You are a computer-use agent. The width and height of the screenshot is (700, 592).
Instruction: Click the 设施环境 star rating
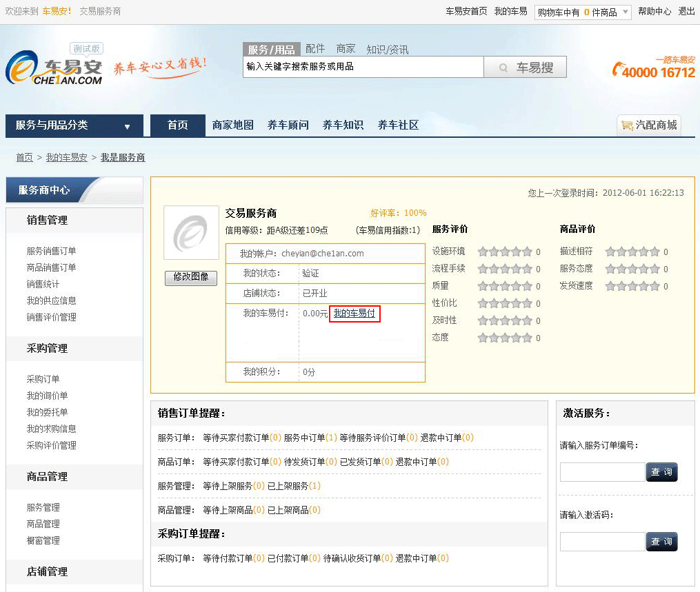(x=505, y=252)
